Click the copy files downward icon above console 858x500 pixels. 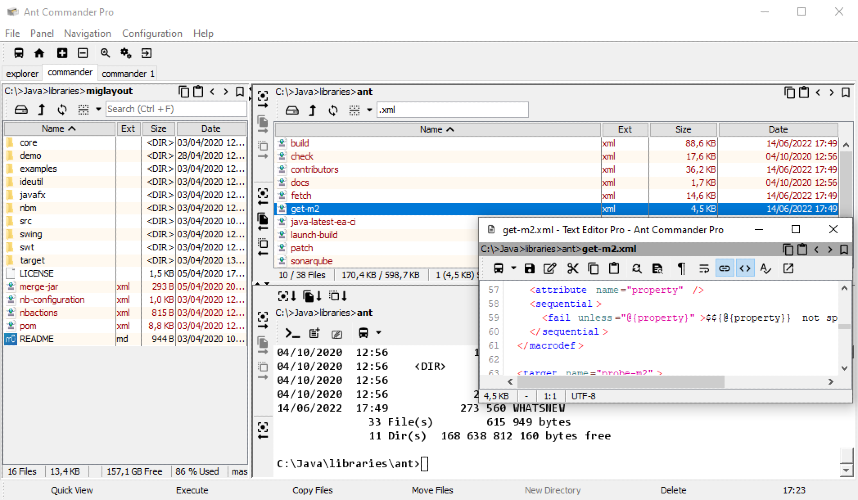[312, 296]
